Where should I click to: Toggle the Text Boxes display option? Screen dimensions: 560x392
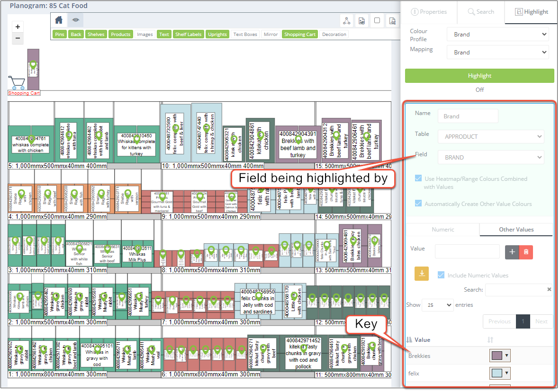245,34
